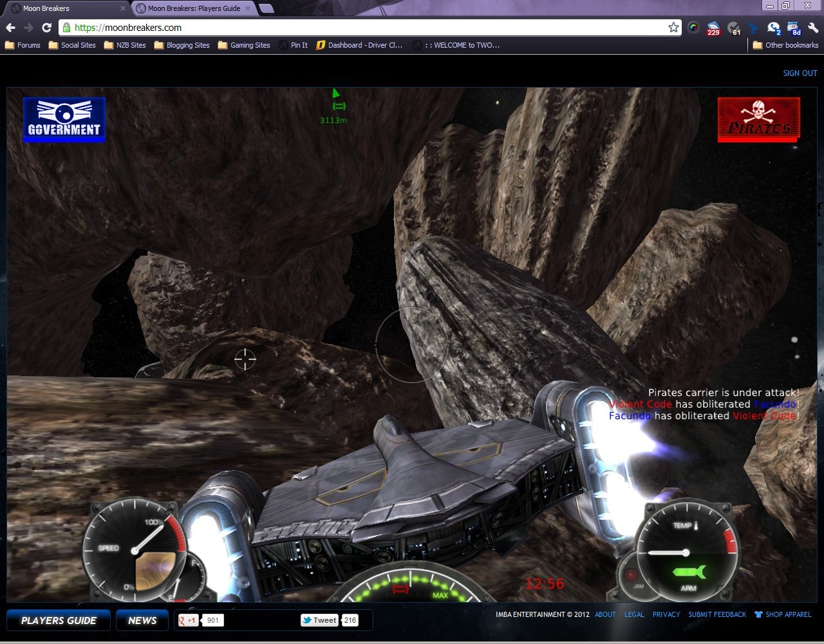Click the tweet count bubble showing 216
The width and height of the screenshot is (824, 644).
pyautogui.click(x=350, y=620)
